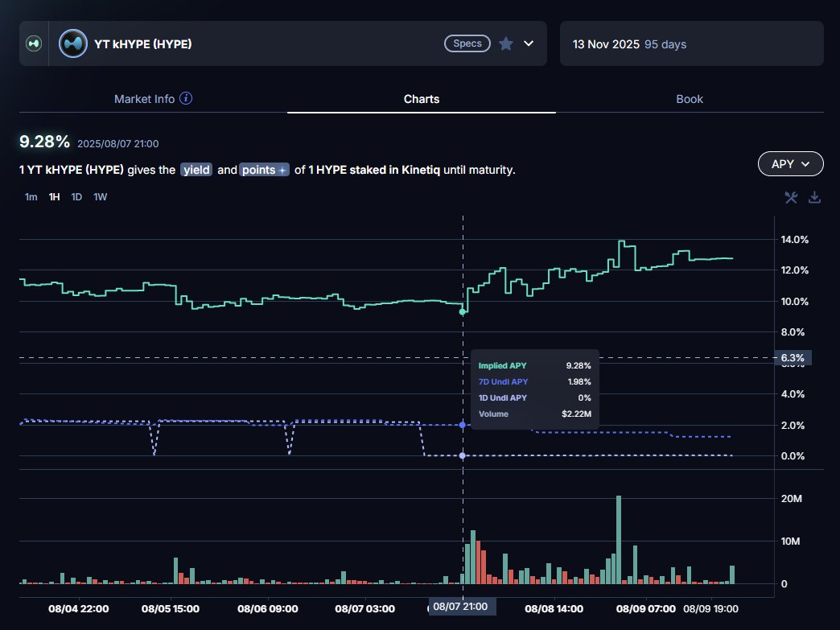Favorite the market via the star icon
This screenshot has width=840, height=630.
pyautogui.click(x=504, y=43)
